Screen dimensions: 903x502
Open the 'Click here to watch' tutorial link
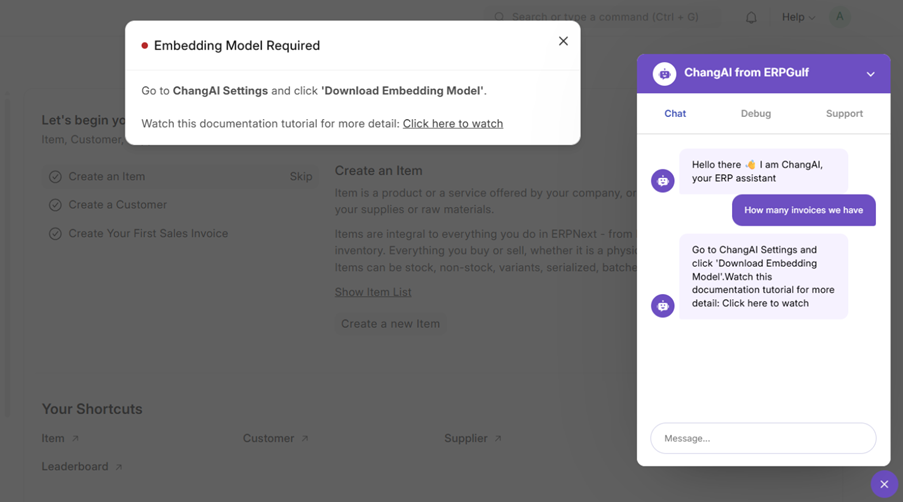click(x=452, y=124)
